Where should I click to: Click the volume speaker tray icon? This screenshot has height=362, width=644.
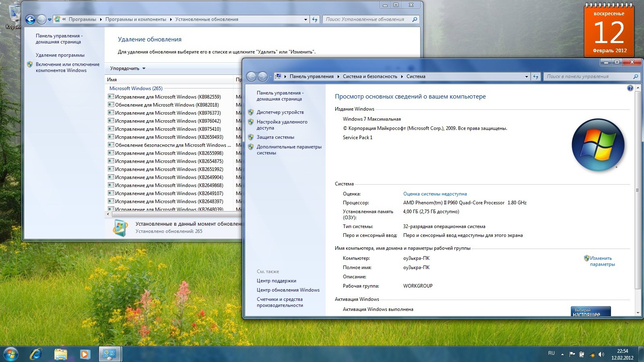coord(601,354)
